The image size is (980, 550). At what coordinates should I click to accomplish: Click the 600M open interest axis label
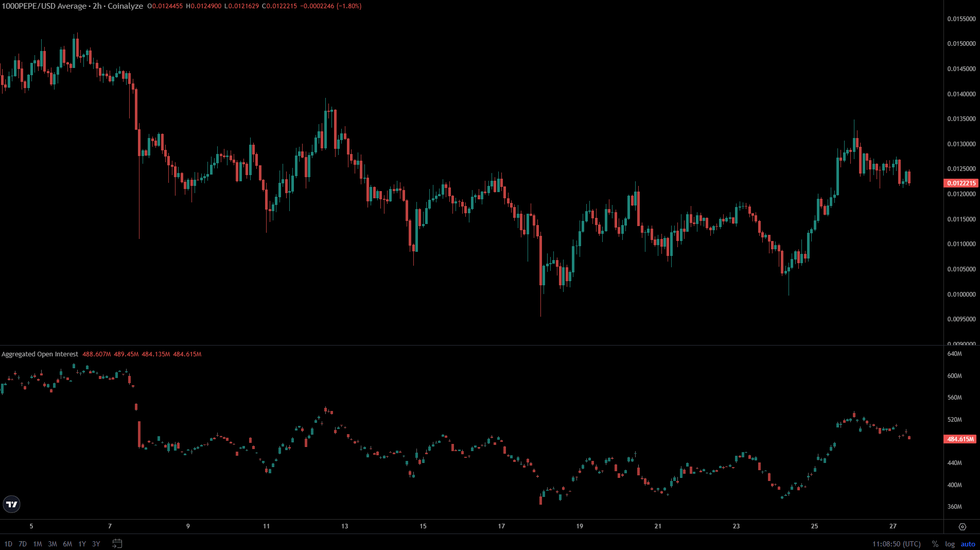click(954, 376)
